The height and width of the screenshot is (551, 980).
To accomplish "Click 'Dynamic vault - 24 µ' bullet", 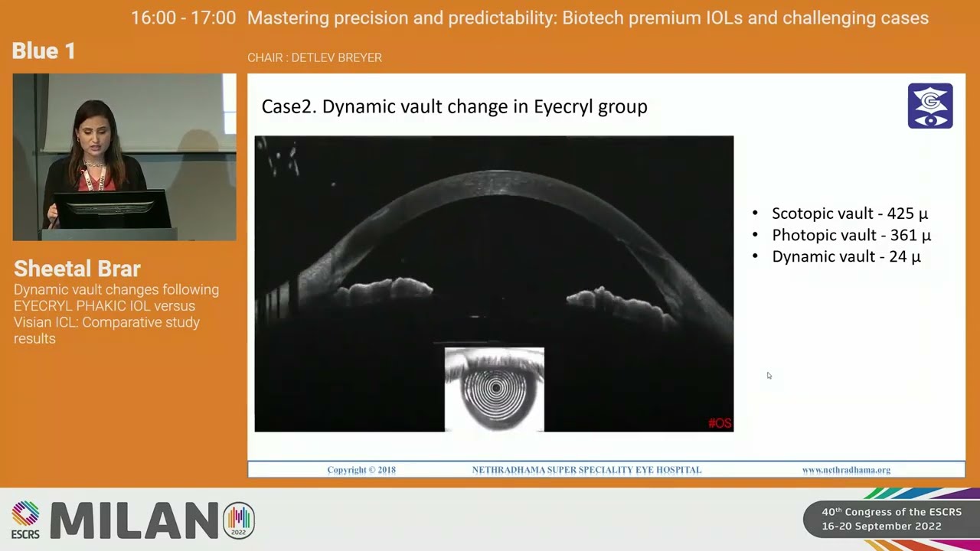I will (846, 256).
